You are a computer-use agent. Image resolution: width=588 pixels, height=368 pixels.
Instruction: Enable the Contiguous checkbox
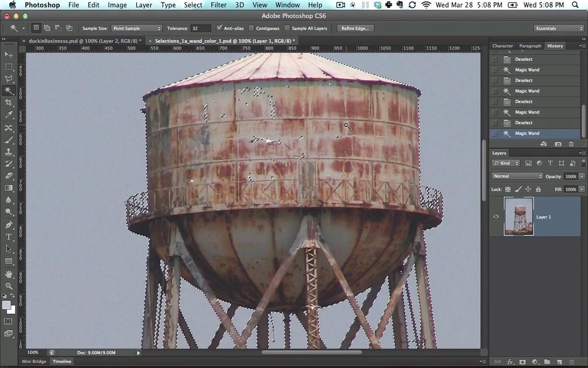tap(251, 28)
